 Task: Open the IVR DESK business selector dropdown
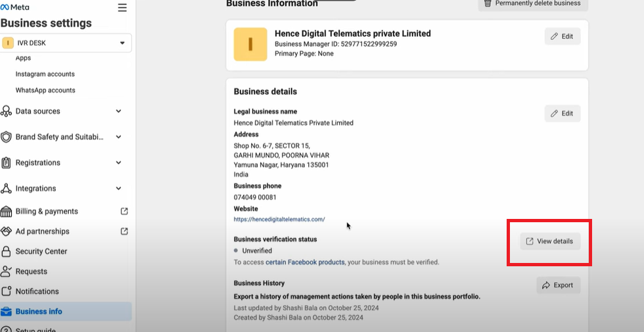coord(66,43)
